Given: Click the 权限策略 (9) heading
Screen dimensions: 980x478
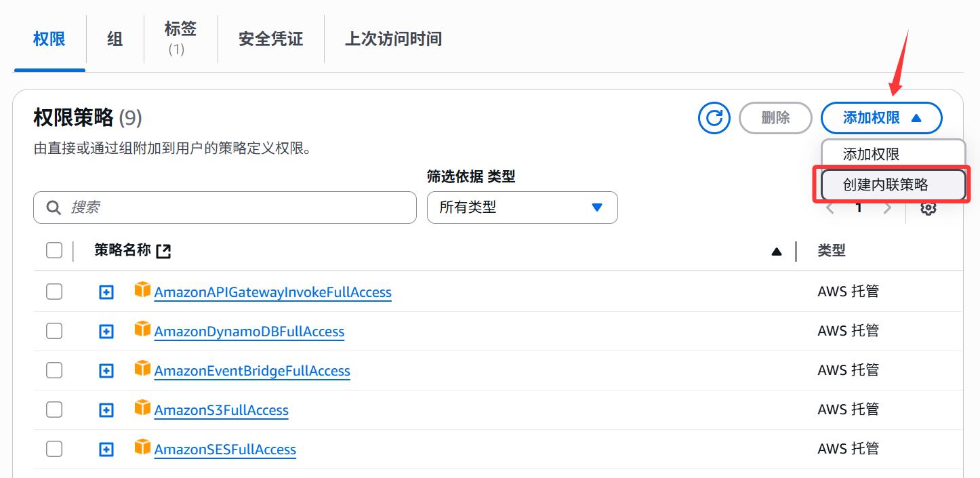Looking at the screenshot, I should click(x=88, y=118).
